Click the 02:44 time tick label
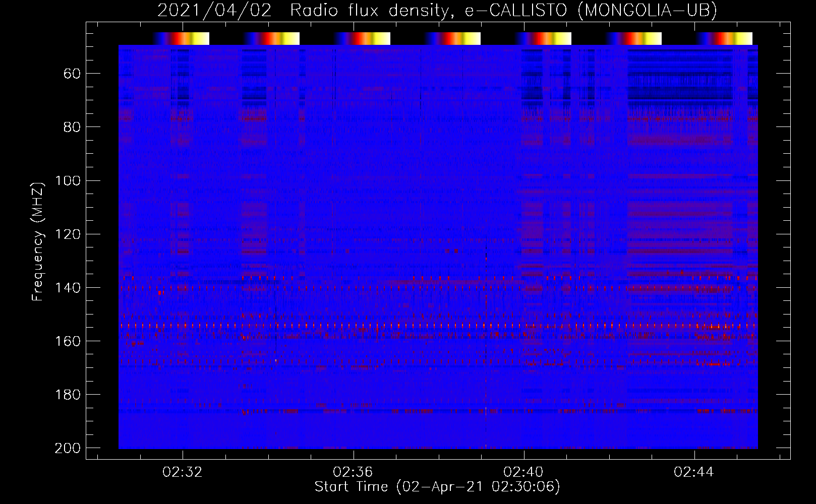This screenshot has height=504, width=816. (694, 472)
